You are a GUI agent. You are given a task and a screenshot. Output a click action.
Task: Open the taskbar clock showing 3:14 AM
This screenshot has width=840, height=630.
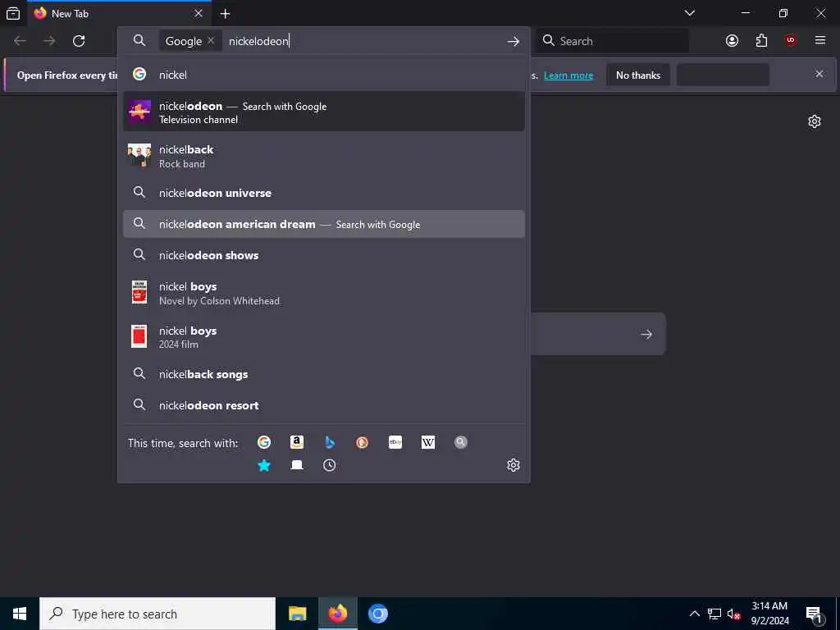[x=769, y=614]
